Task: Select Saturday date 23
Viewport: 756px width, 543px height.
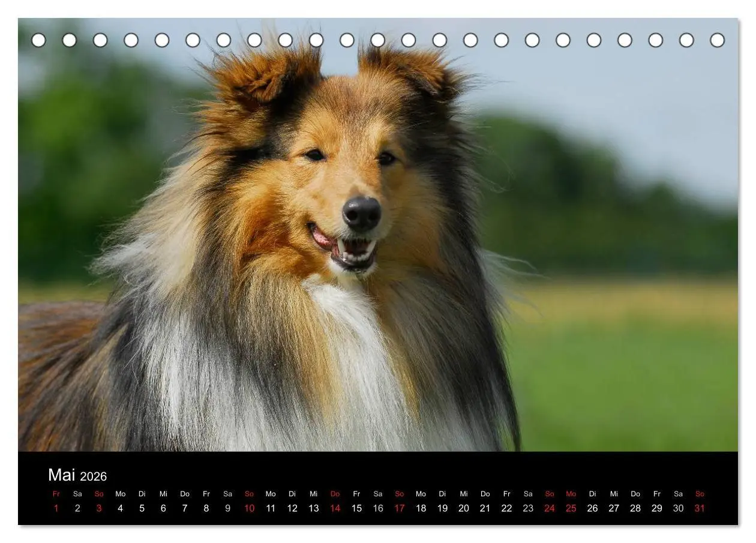Action: pyautogui.click(x=528, y=508)
